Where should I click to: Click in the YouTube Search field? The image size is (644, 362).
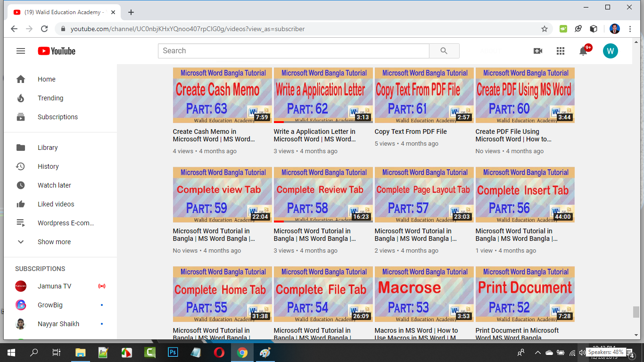293,51
